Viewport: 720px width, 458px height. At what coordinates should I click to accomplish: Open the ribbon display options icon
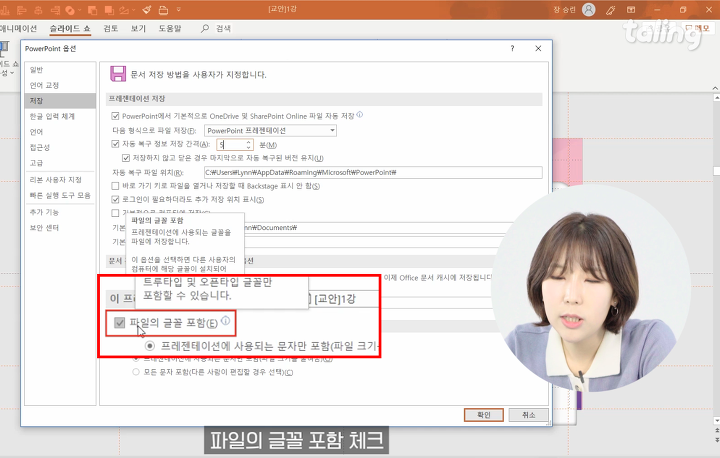[x=631, y=10]
